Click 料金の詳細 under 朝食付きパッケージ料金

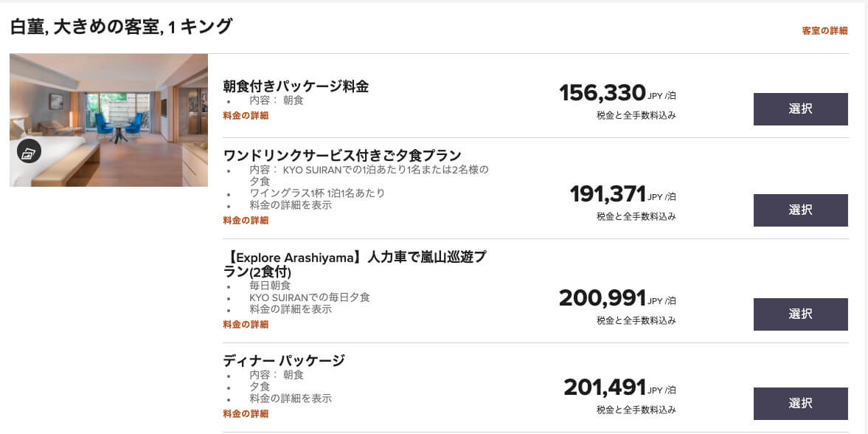coord(244,115)
